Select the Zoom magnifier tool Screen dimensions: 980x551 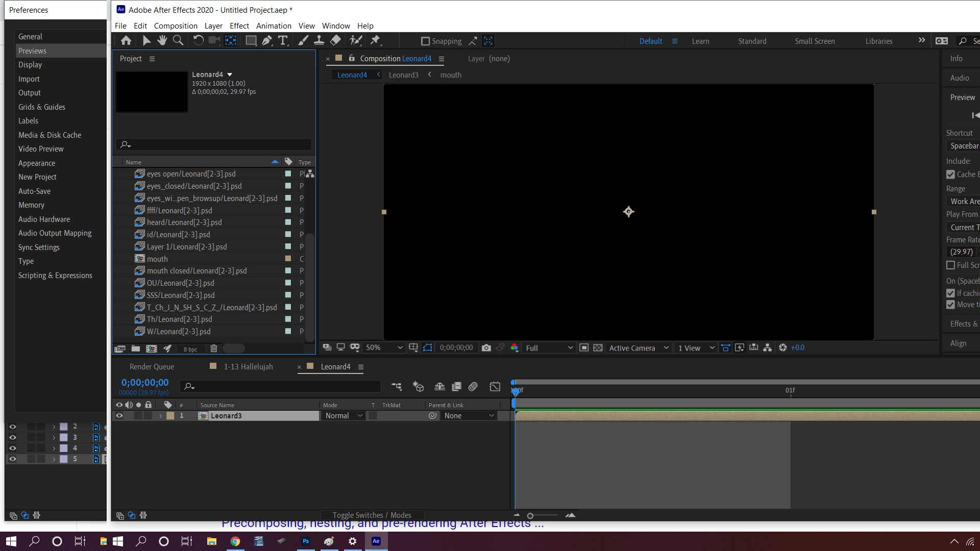click(178, 41)
